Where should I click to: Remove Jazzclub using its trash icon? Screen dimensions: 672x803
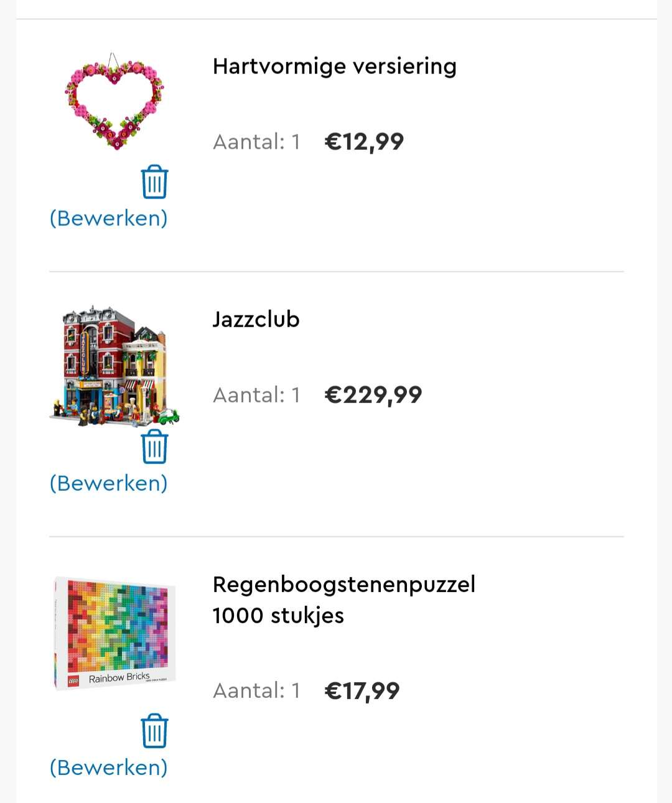pyautogui.click(x=154, y=447)
